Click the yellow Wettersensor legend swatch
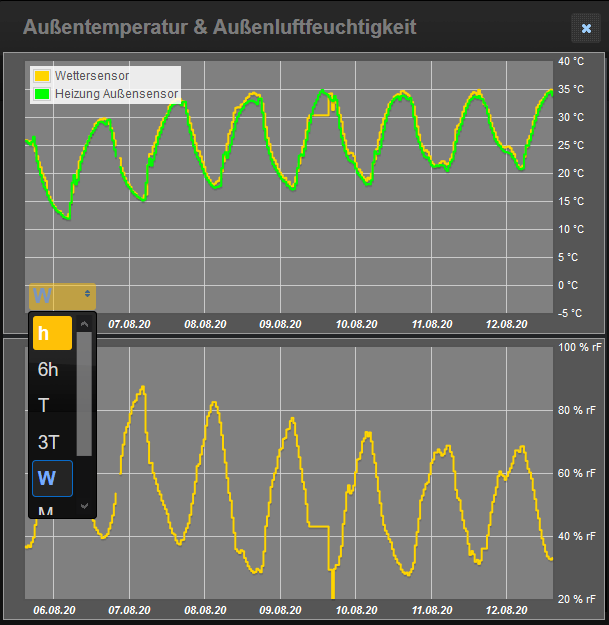This screenshot has height=625, width=609. pos(42,76)
